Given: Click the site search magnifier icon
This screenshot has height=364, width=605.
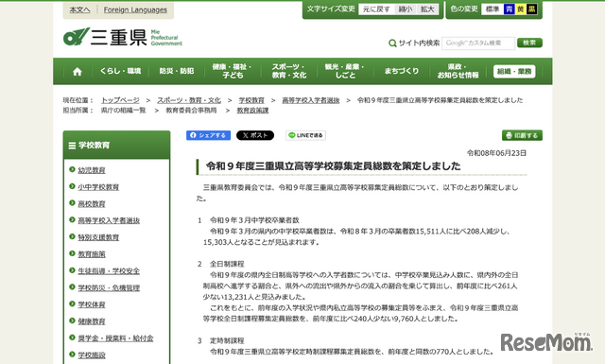Looking at the screenshot, I should click(392, 43).
